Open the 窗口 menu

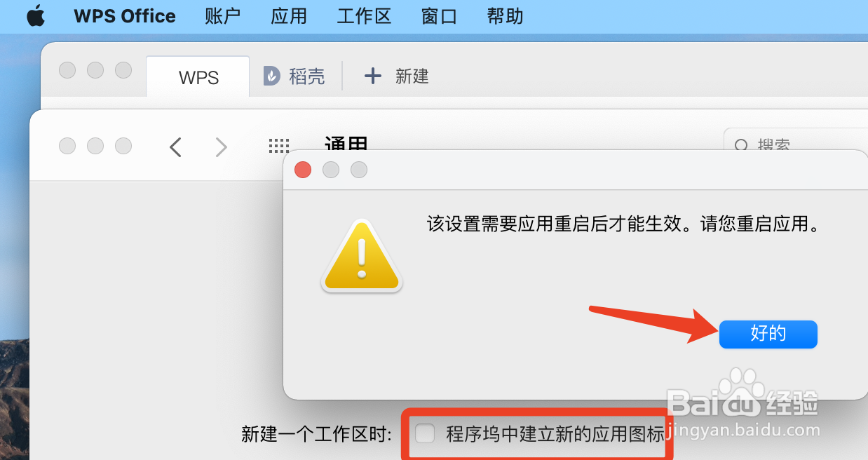click(x=440, y=16)
